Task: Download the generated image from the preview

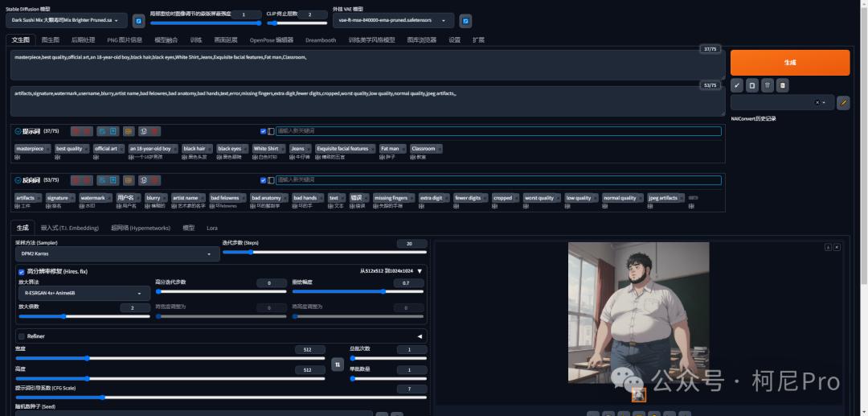Action: pyautogui.click(x=828, y=247)
